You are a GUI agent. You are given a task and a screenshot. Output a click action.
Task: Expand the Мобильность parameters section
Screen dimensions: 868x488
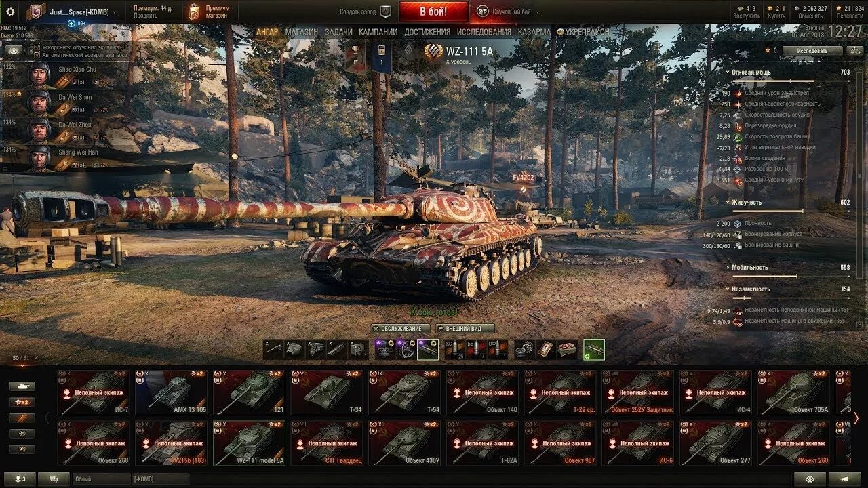(787, 268)
